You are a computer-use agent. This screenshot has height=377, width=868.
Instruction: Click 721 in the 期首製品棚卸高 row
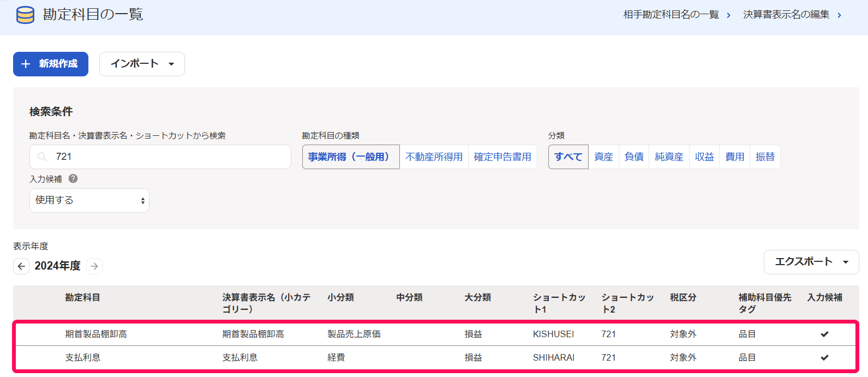pos(609,334)
